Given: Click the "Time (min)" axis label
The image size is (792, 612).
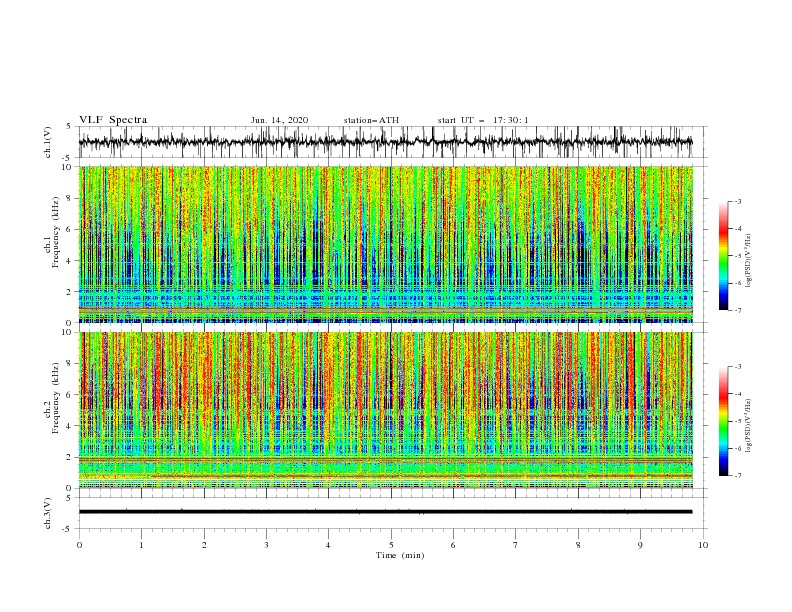Looking at the screenshot, I should 400,555.
